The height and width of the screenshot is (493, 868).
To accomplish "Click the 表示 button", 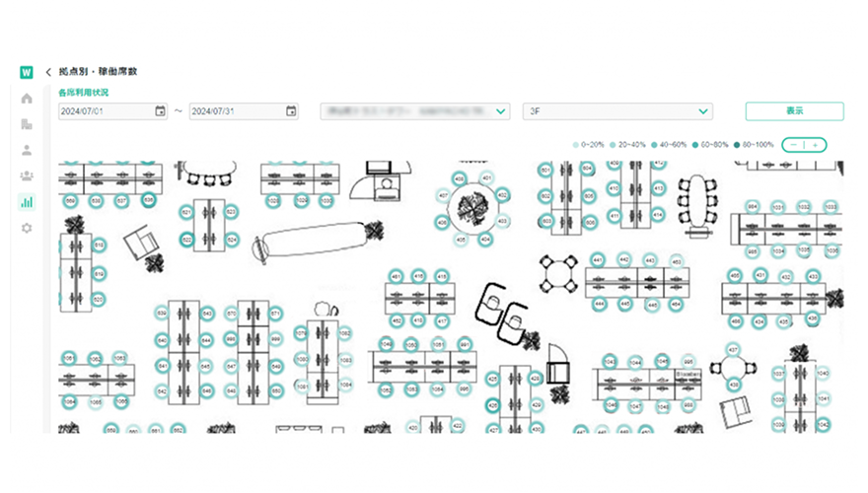I will 794,111.
